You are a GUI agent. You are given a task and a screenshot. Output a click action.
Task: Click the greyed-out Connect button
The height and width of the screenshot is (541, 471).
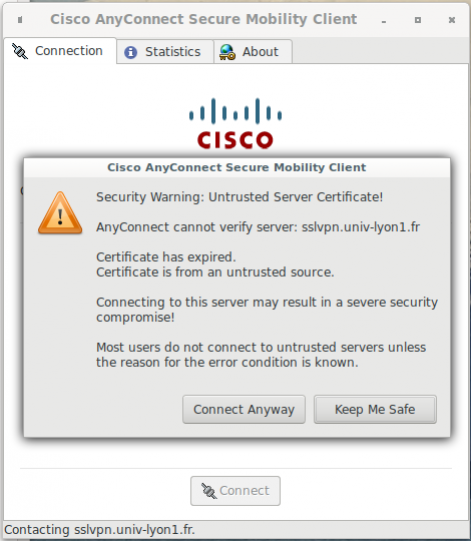pos(235,491)
